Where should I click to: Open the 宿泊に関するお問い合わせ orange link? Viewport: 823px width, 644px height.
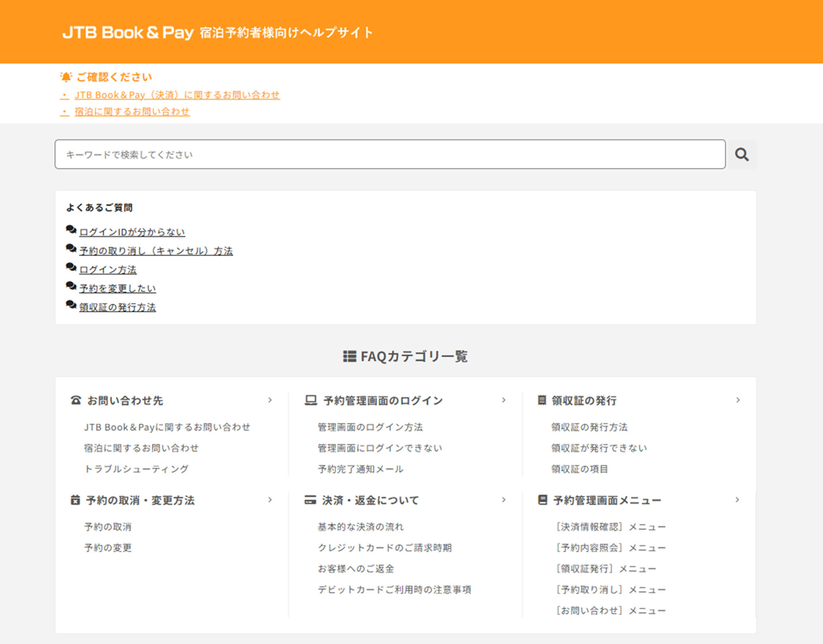(x=132, y=112)
